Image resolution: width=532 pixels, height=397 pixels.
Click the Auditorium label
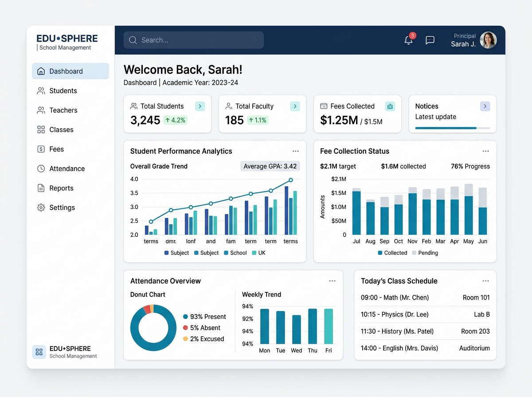point(474,348)
